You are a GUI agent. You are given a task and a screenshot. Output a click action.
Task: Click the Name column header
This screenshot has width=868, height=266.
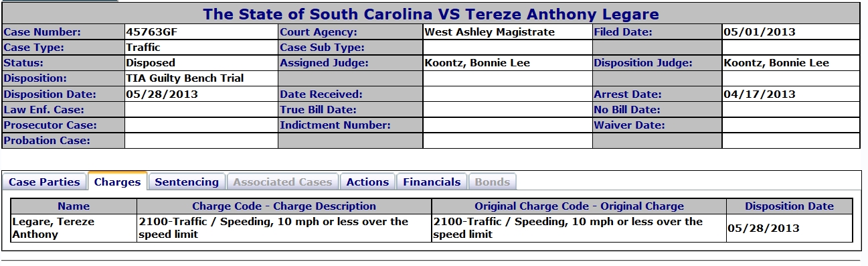coord(74,206)
